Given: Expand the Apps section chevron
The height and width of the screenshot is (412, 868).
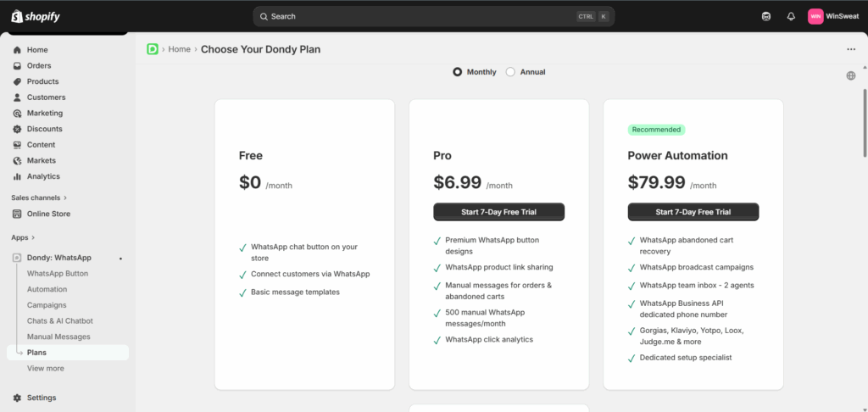Looking at the screenshot, I should [x=33, y=237].
